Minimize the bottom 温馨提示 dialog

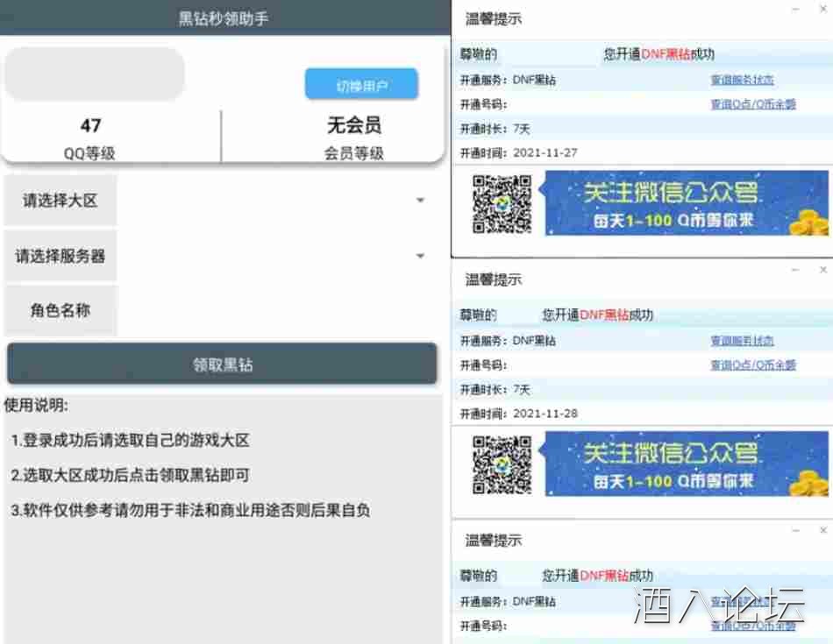coord(796,530)
